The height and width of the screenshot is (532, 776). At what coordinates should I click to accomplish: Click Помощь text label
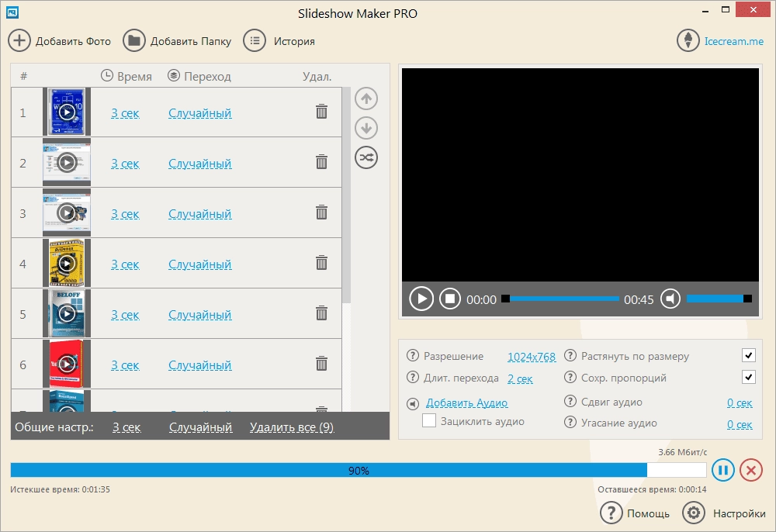648,513
